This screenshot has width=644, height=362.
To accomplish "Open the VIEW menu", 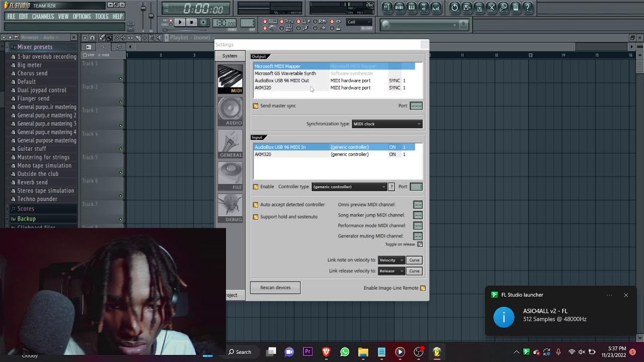I will (x=63, y=16).
